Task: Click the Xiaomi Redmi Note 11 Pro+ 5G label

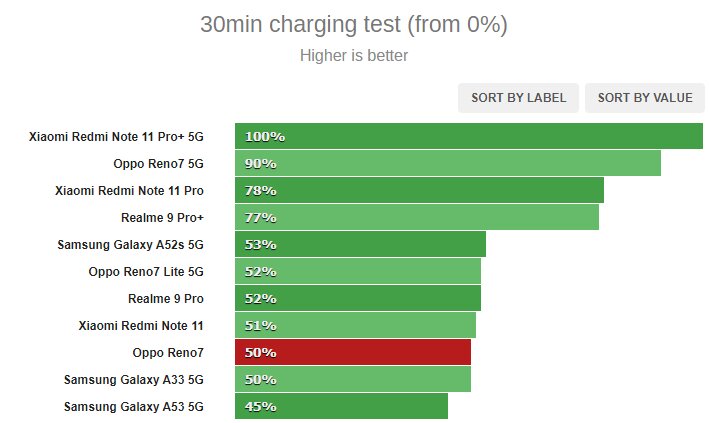Action: click(116, 137)
